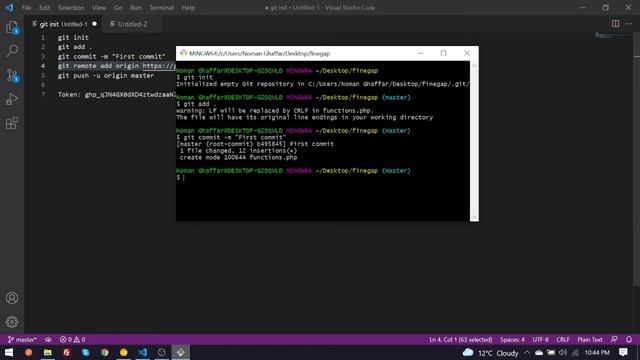Click the Git Bash window title icon
Image resolution: width=640 pixels, height=360 pixels.
point(183,53)
